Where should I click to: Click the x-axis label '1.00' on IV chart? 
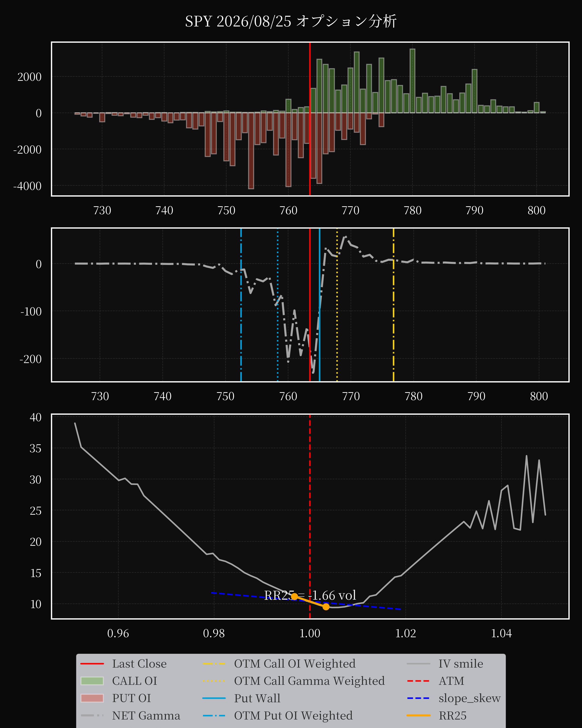(310, 633)
